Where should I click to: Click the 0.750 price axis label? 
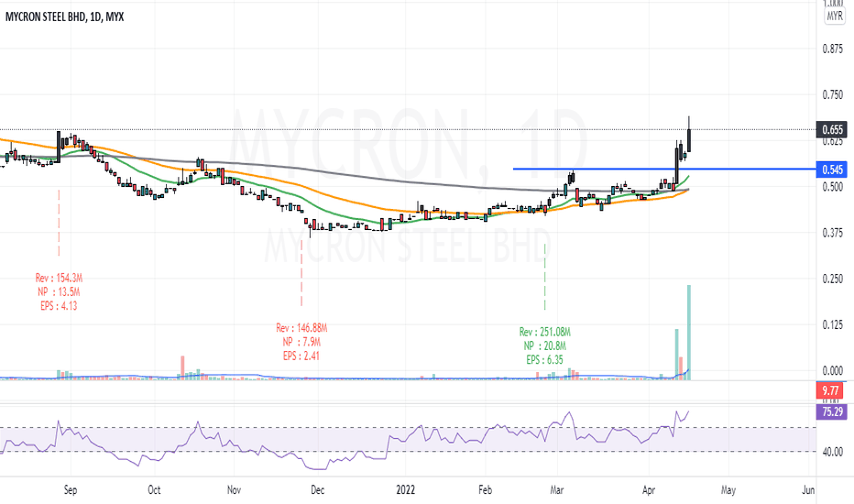click(832, 94)
